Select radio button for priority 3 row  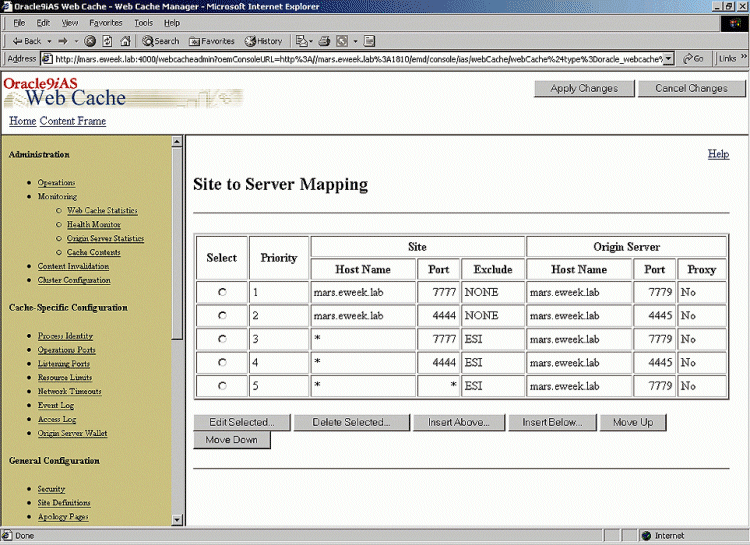[222, 339]
